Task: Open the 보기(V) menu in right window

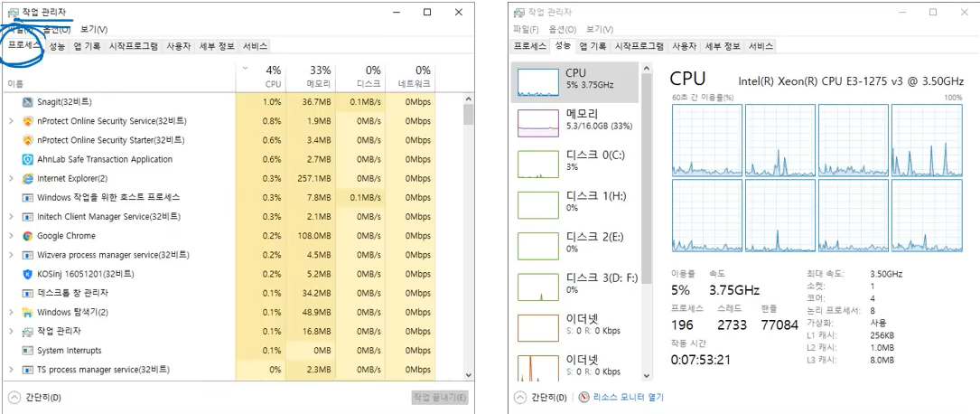Action: pos(600,30)
